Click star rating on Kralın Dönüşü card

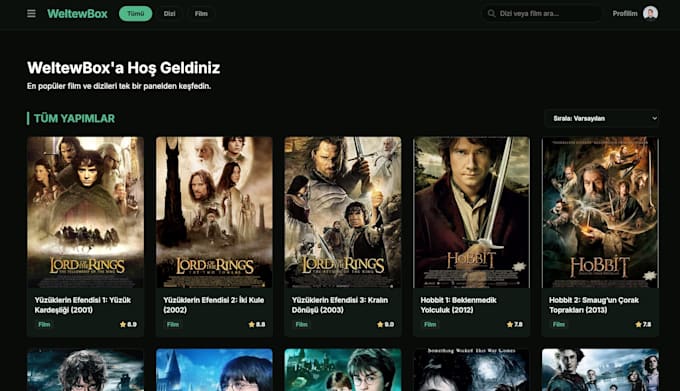point(386,324)
